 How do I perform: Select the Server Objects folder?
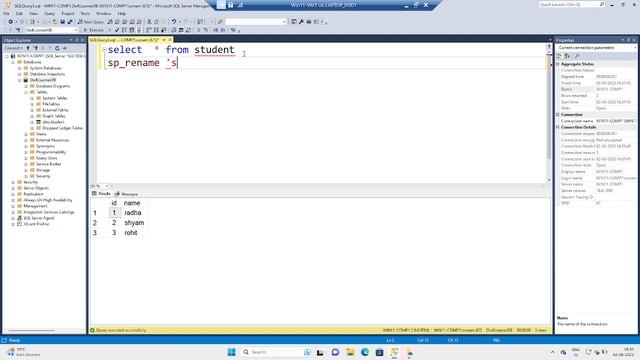pos(36,188)
